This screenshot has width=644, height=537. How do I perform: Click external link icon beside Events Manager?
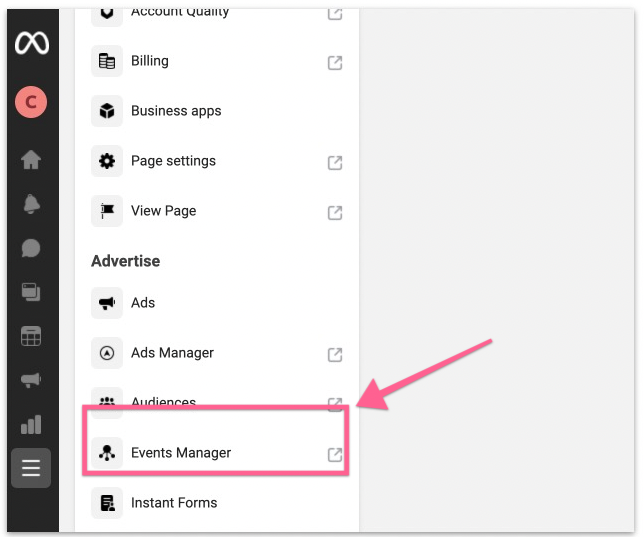tap(335, 455)
